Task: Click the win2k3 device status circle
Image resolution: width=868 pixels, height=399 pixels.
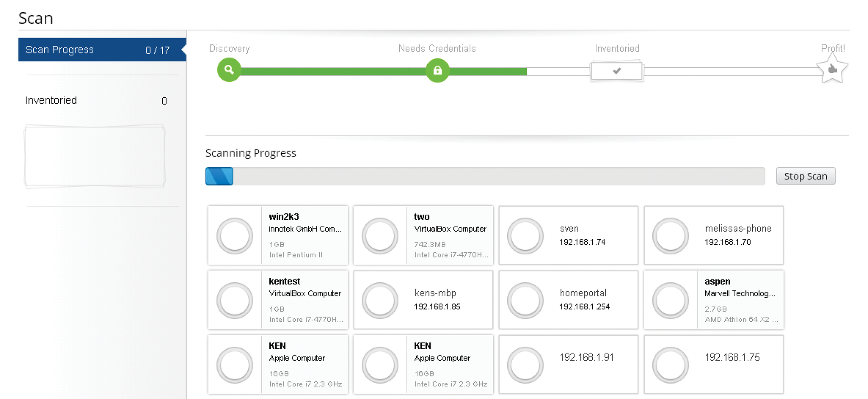Action: tap(235, 236)
